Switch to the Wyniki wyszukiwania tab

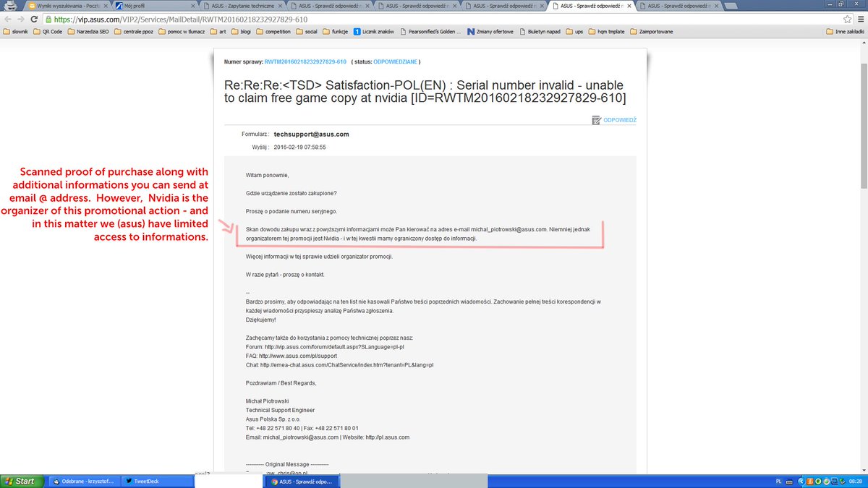pos(69,6)
